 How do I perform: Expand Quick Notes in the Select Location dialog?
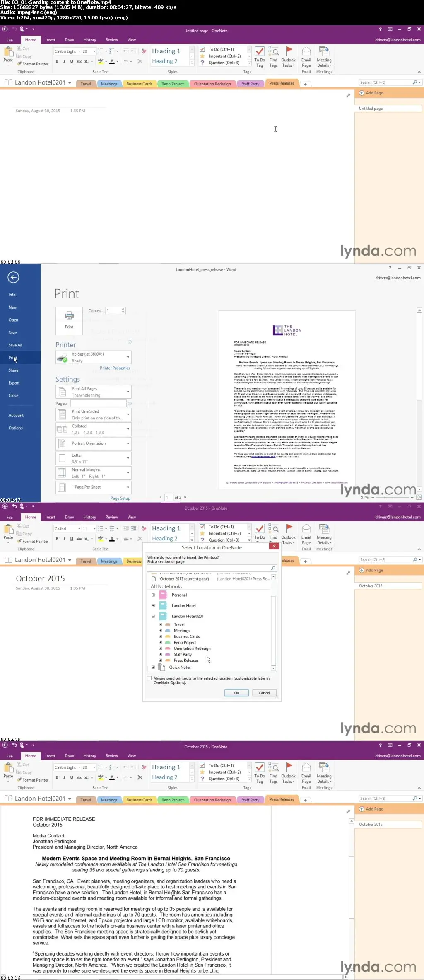click(153, 667)
